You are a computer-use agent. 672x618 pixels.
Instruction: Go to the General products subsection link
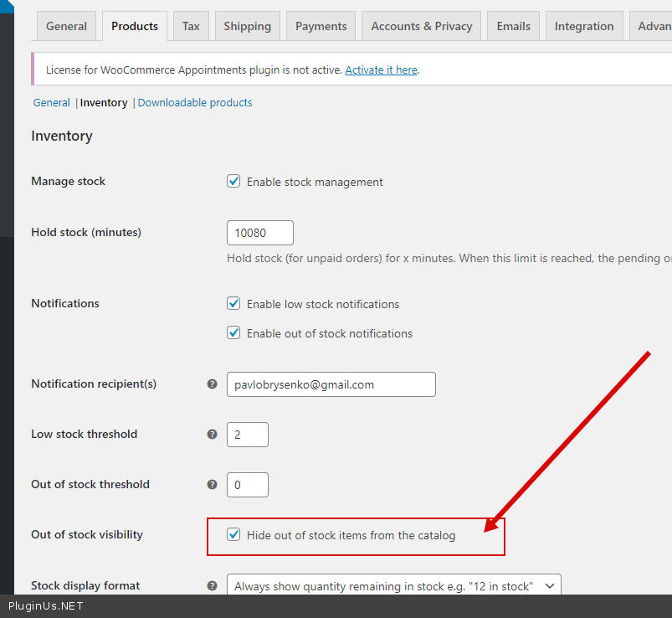tap(52, 103)
